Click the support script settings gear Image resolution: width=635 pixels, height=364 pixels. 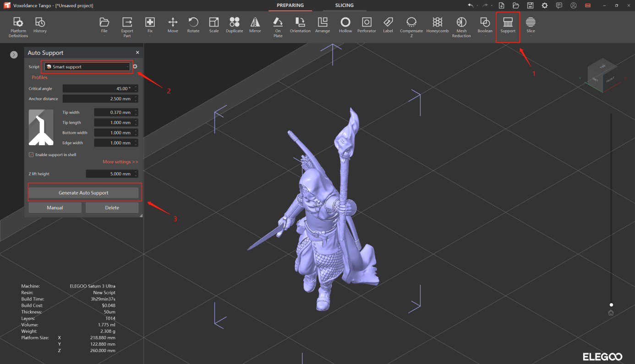click(x=134, y=66)
